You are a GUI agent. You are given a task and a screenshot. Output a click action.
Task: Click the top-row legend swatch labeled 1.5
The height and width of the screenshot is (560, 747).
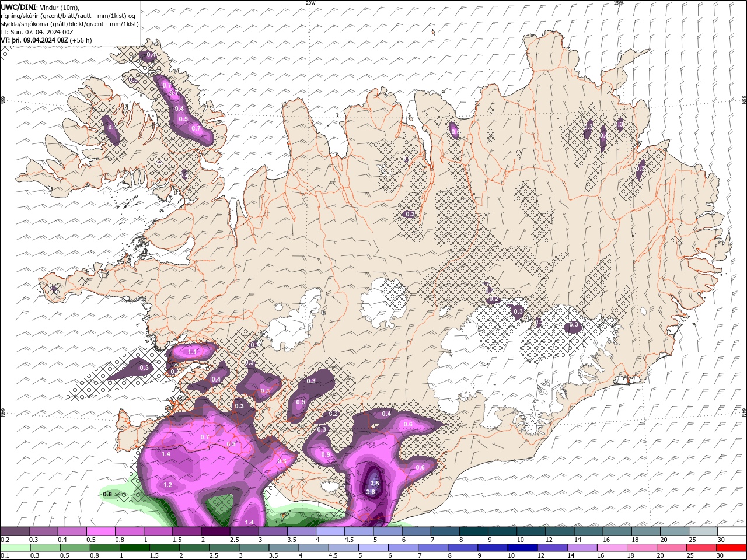pos(187,531)
